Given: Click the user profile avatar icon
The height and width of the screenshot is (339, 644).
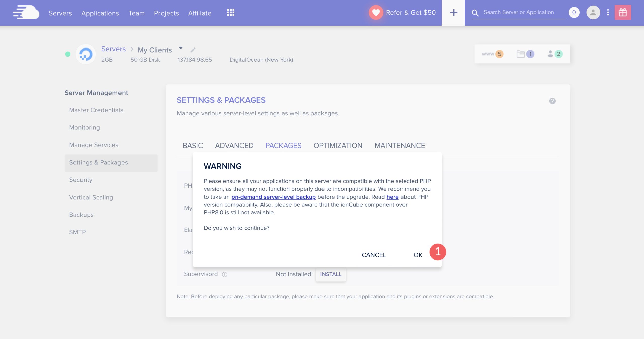Looking at the screenshot, I should (x=593, y=13).
